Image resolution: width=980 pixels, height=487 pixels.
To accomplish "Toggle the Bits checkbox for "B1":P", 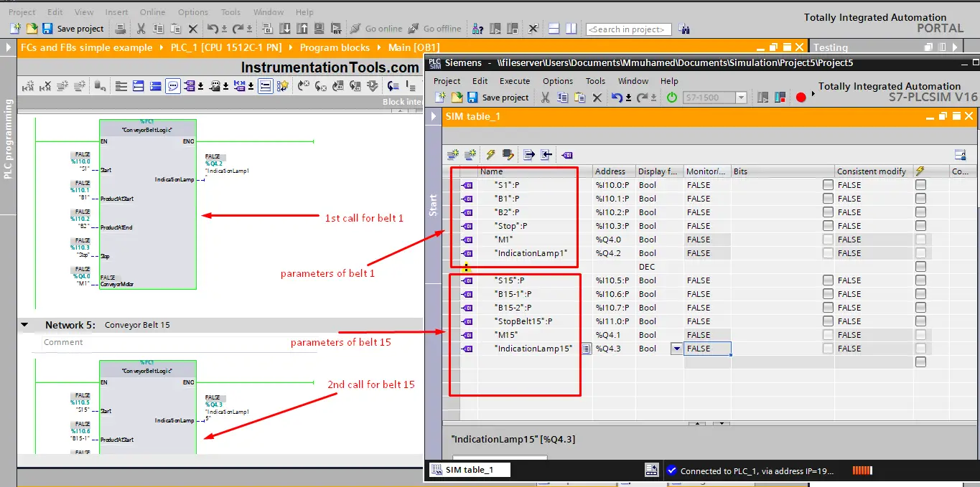I will click(x=828, y=199).
